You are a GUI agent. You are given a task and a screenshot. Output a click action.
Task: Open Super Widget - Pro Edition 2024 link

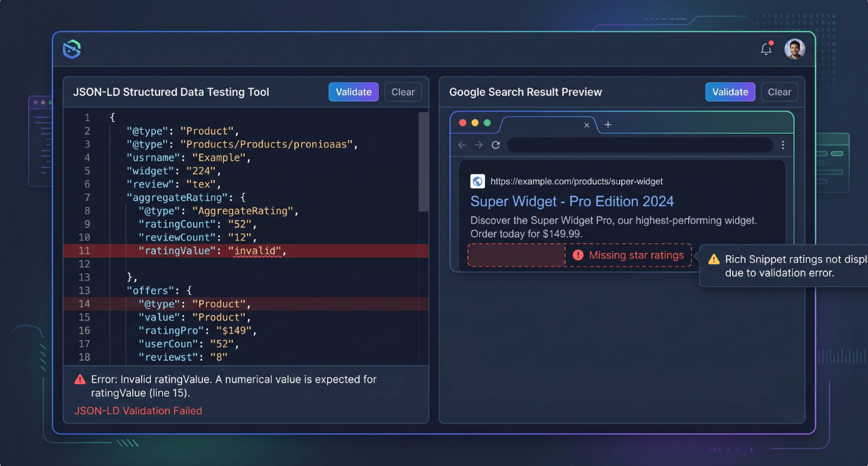572,201
